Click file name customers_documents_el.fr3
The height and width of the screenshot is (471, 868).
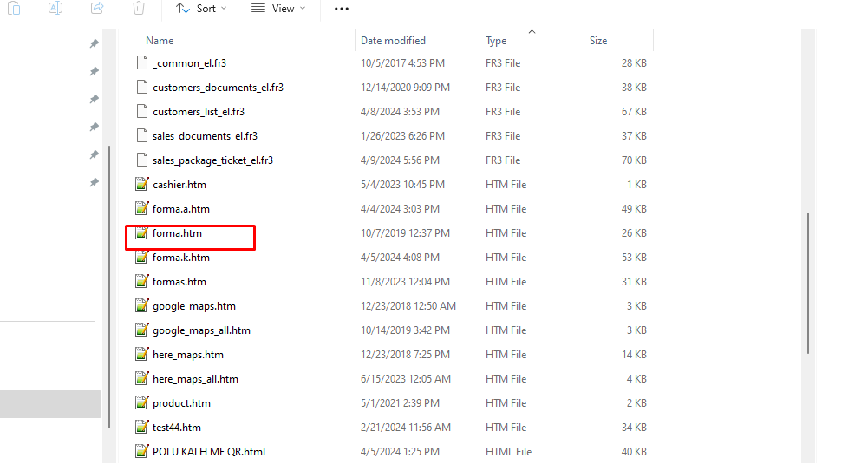(x=219, y=88)
